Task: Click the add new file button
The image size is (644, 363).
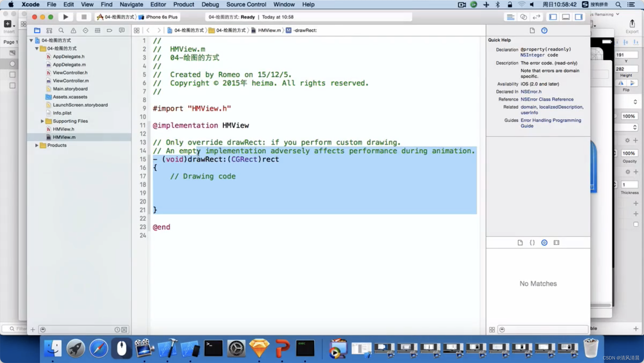Action: coord(32,329)
